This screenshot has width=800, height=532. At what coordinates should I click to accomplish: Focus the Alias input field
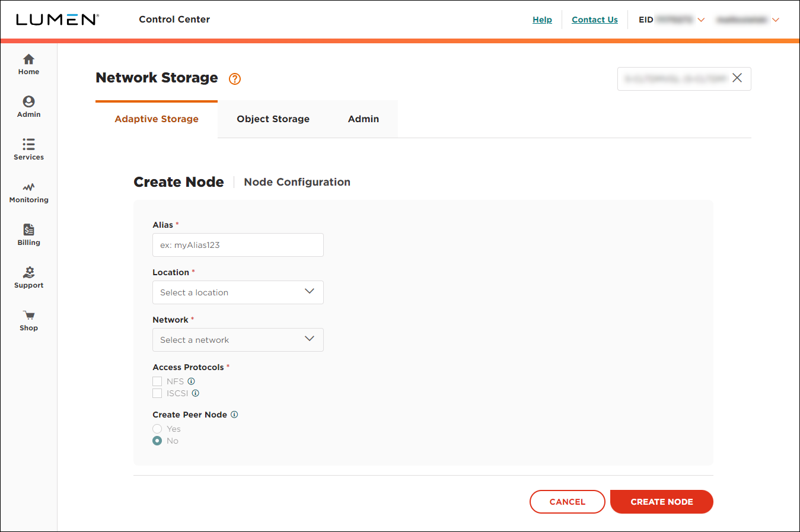(x=238, y=245)
